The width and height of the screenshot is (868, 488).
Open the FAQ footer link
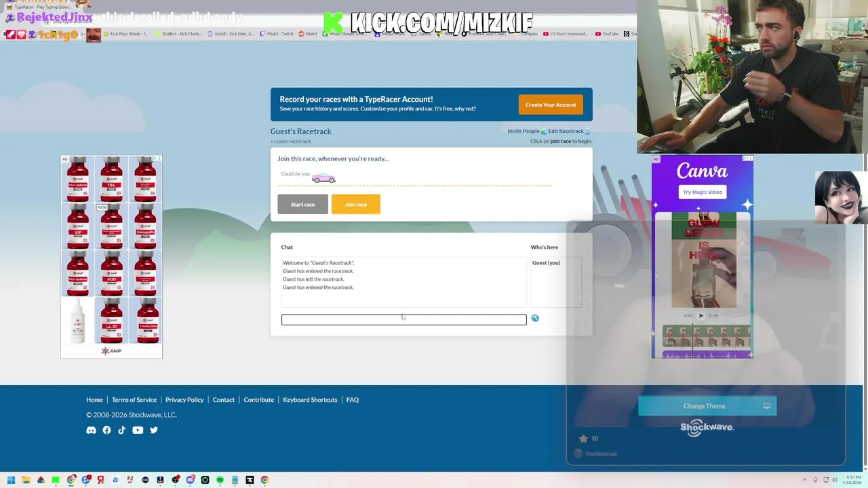coord(353,400)
